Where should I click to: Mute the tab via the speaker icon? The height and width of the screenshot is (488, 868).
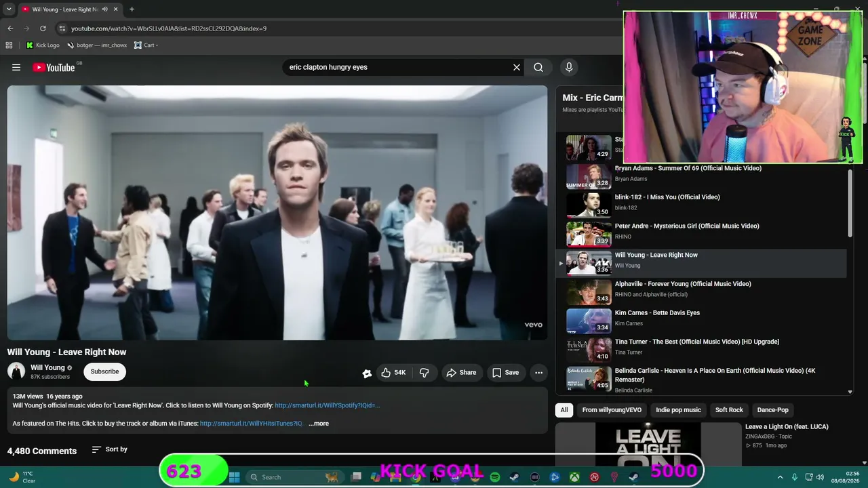(x=104, y=9)
